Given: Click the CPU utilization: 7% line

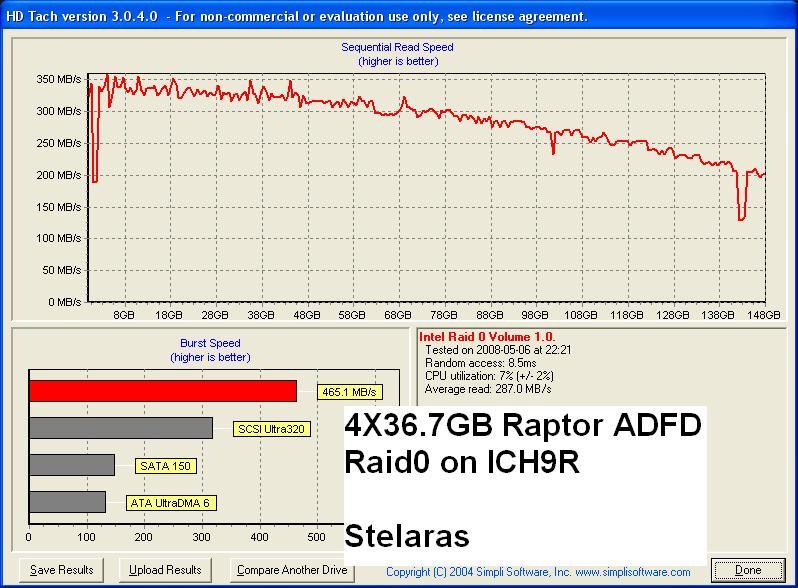Looking at the screenshot, I should [489, 376].
